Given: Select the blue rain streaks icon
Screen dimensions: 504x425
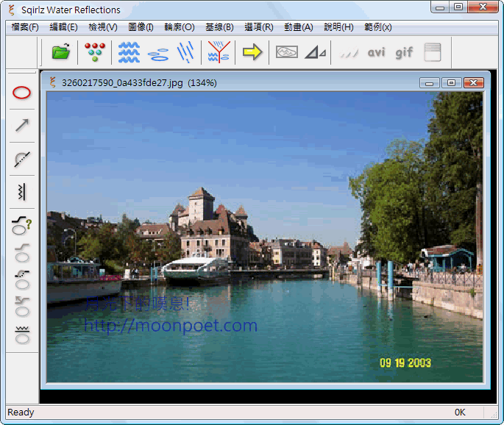Looking at the screenshot, I should 185,52.
